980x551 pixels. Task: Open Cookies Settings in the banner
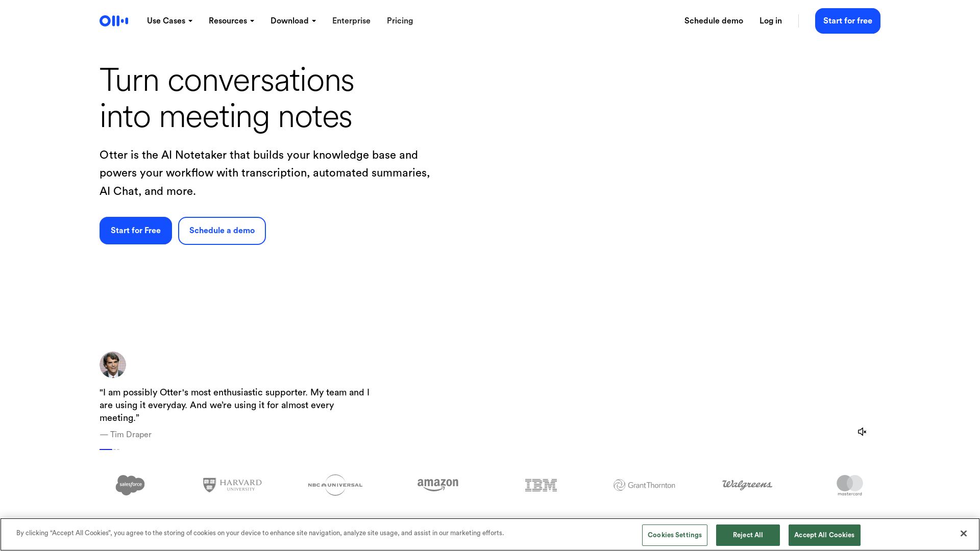click(x=674, y=535)
